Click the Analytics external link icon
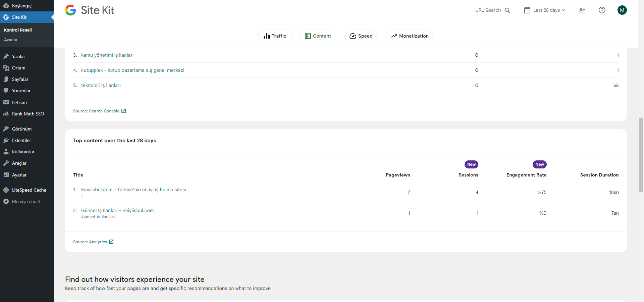The width and height of the screenshot is (644, 302). [x=111, y=242]
